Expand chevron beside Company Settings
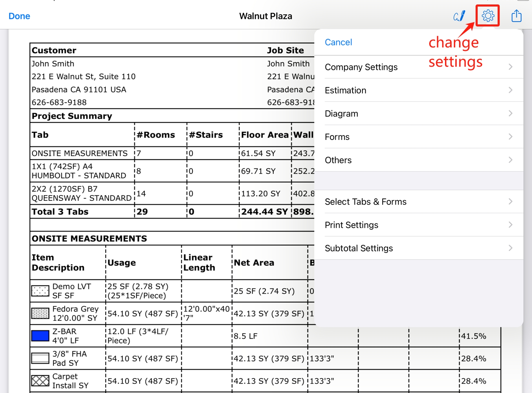The image size is (532, 393). click(510, 67)
